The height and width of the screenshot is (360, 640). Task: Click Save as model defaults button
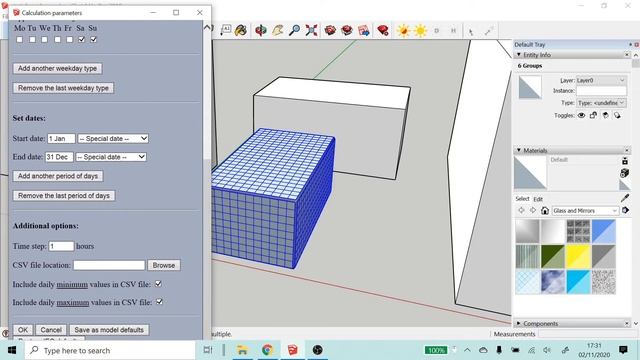point(109,330)
